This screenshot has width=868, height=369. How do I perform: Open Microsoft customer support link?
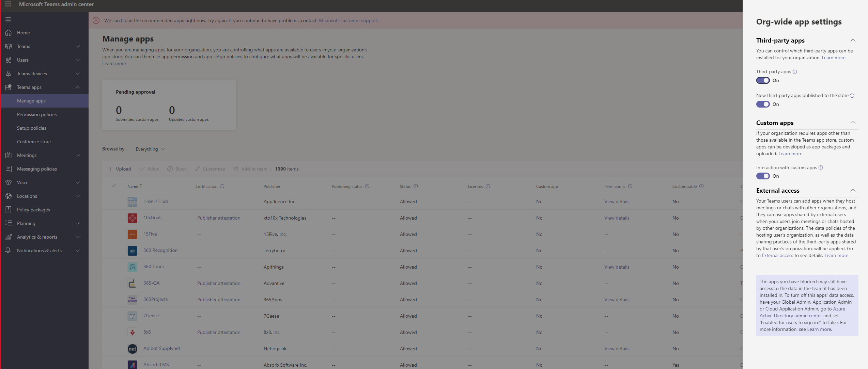tap(348, 20)
